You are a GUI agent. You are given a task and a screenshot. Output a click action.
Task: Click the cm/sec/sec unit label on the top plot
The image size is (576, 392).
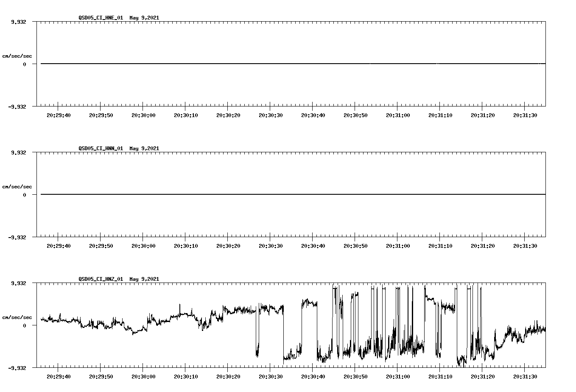pos(17,55)
